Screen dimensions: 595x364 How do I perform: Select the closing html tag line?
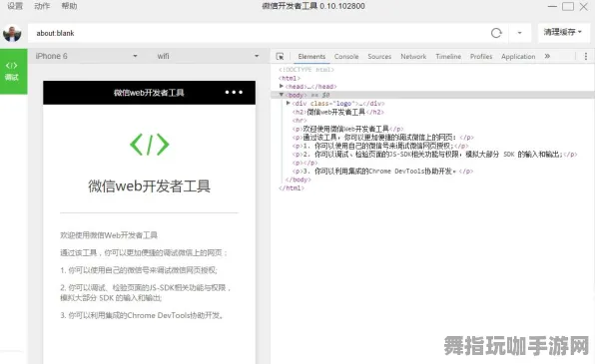[292, 188]
